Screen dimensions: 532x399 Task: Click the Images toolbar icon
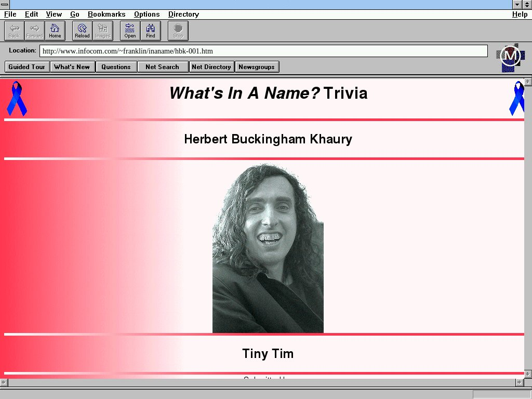tap(102, 31)
